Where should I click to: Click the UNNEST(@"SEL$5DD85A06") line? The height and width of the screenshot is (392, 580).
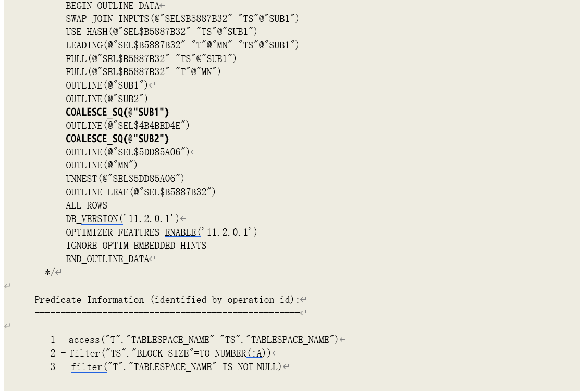coord(125,179)
